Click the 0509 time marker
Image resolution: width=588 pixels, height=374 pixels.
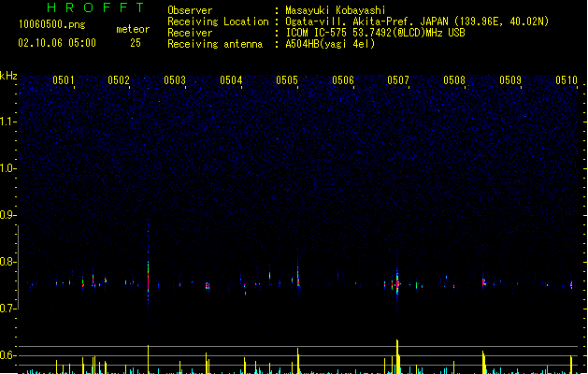click(x=510, y=80)
